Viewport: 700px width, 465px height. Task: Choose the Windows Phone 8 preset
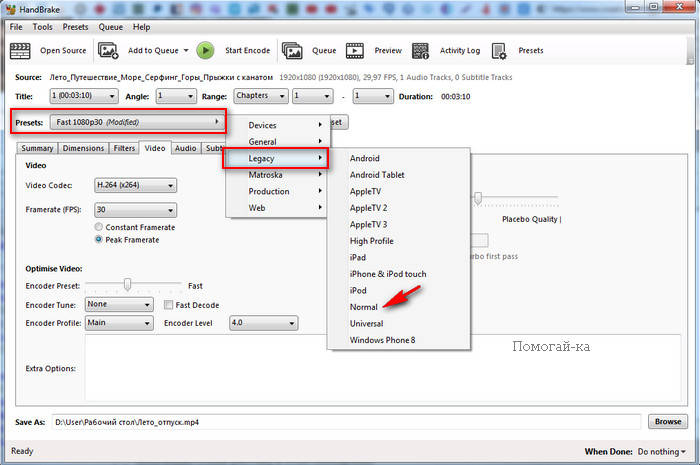coord(399,340)
